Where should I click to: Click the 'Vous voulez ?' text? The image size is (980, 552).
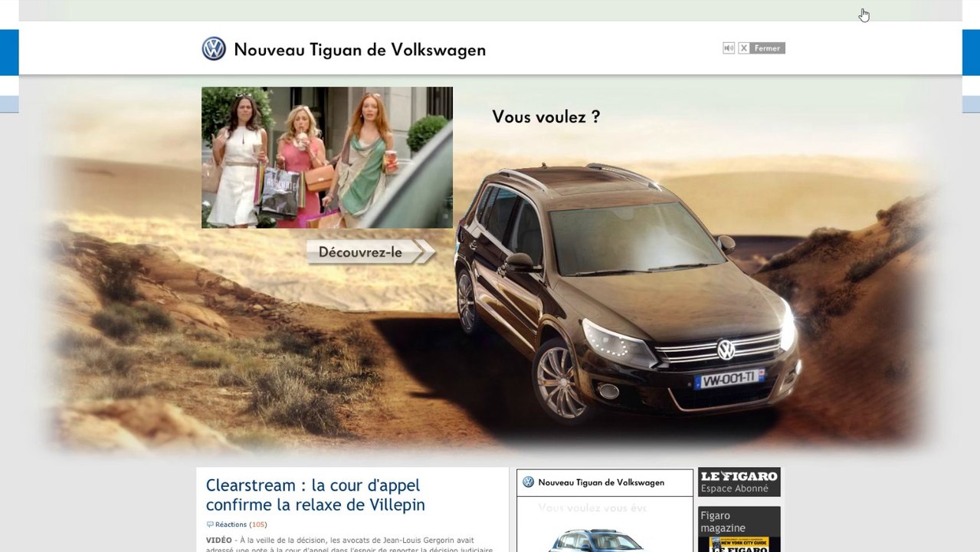tap(546, 117)
